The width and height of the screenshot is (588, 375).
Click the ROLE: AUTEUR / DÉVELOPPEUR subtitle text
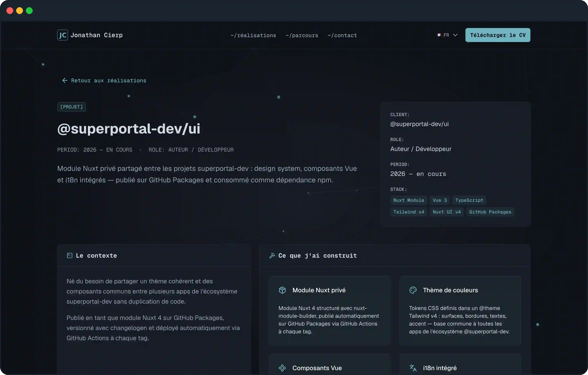pyautogui.click(x=191, y=149)
